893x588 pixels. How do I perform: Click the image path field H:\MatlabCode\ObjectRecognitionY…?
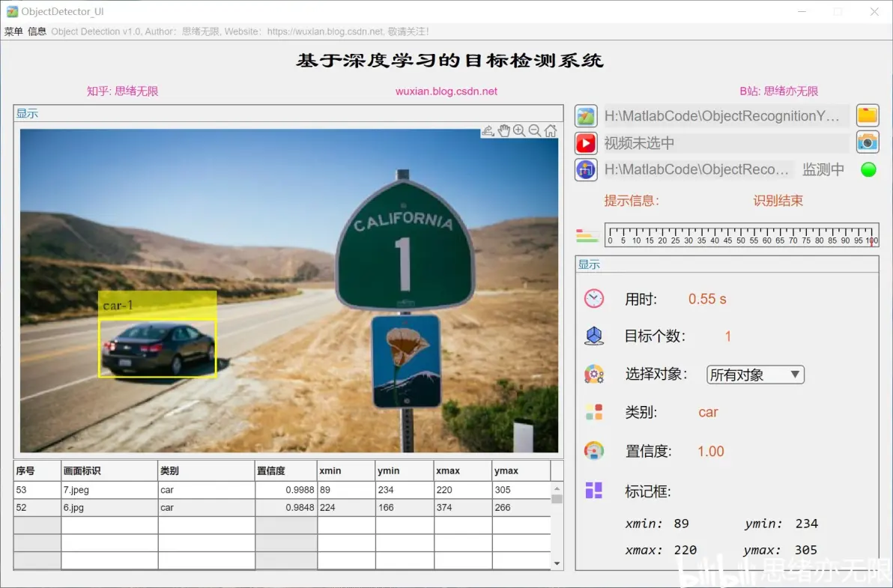(x=726, y=116)
